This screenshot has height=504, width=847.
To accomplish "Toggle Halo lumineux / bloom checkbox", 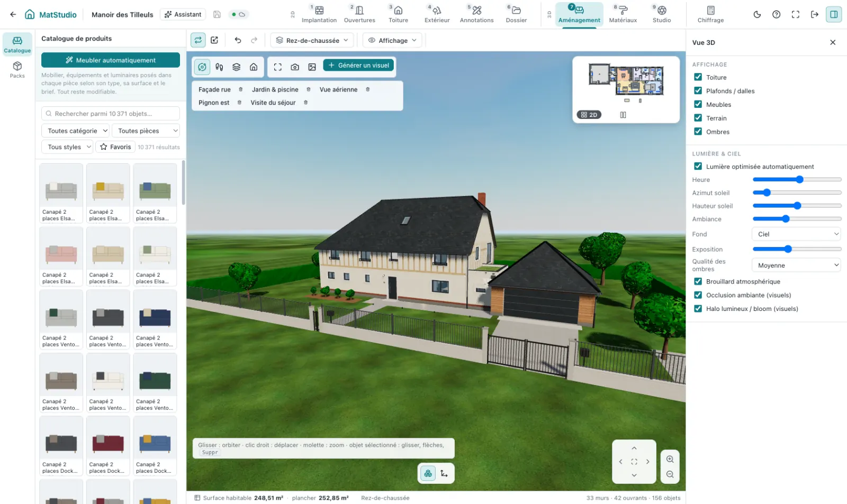I will 698,308.
